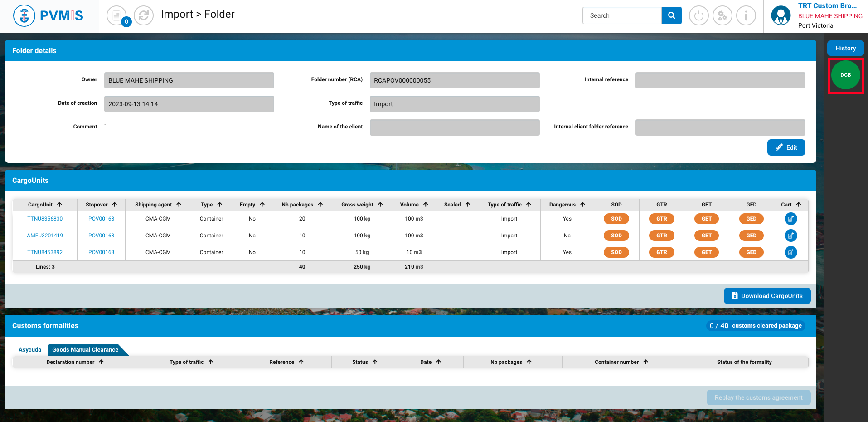
Task: Sort the Declaration number column
Action: 102,362
